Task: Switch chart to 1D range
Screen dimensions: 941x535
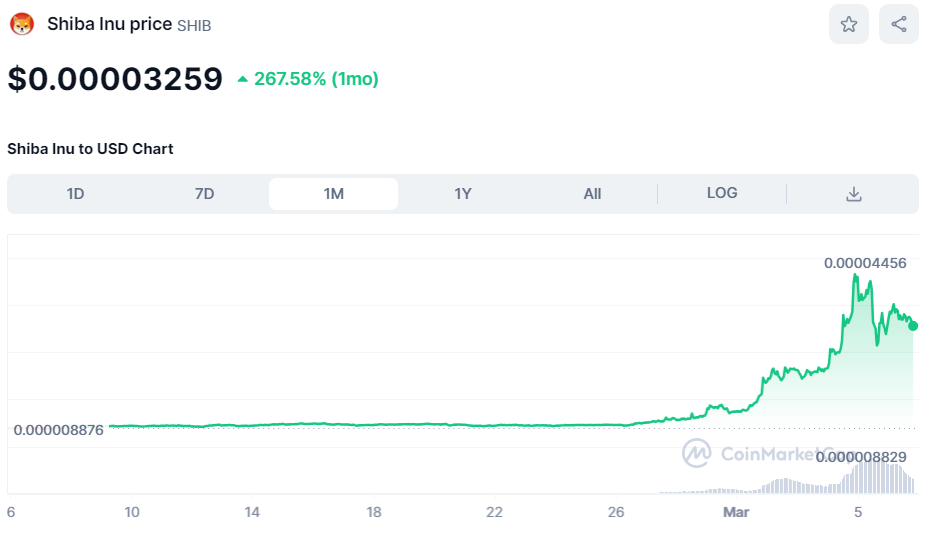Action: pos(75,194)
